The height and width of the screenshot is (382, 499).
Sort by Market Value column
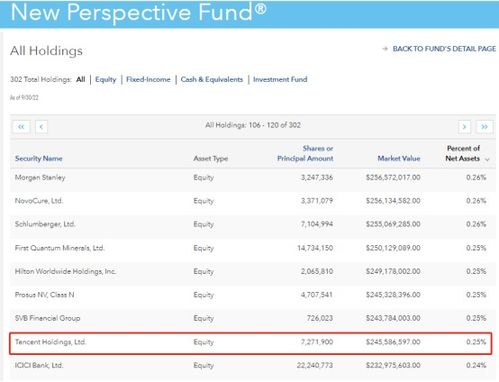coord(399,158)
